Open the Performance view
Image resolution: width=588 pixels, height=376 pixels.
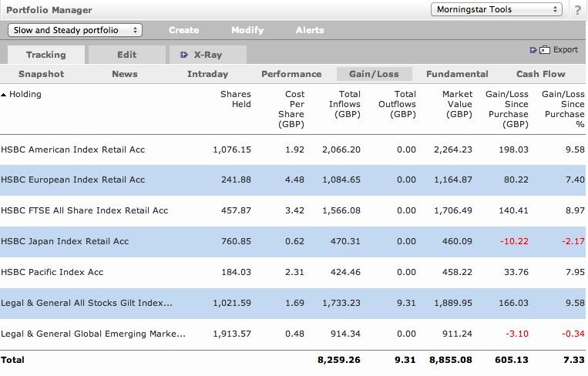[291, 74]
